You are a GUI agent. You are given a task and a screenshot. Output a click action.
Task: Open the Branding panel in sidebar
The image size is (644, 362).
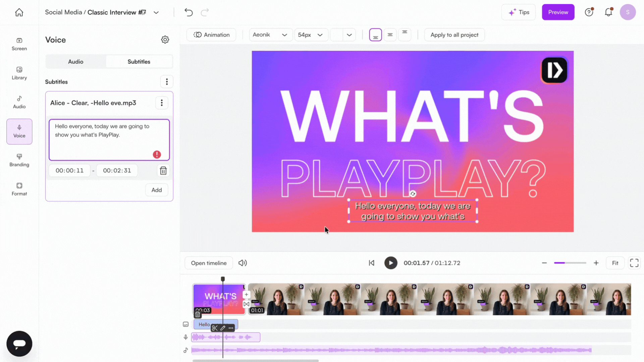click(19, 160)
